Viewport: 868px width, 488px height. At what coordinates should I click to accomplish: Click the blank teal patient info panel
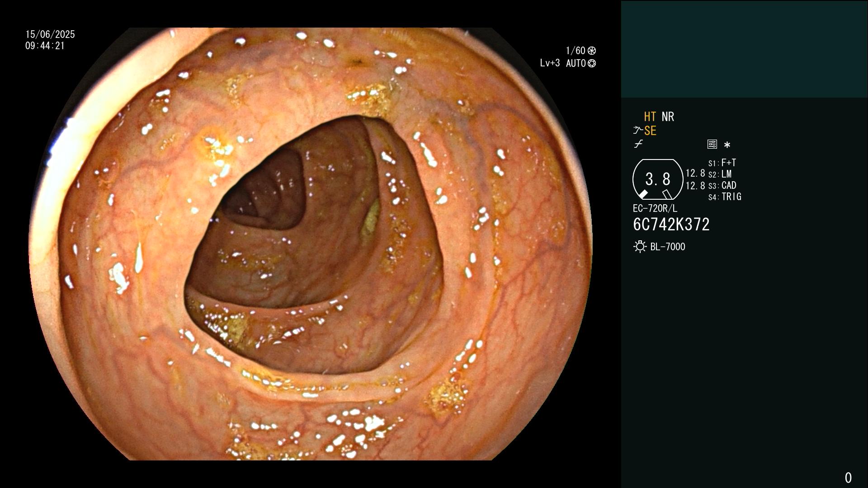[744, 49]
